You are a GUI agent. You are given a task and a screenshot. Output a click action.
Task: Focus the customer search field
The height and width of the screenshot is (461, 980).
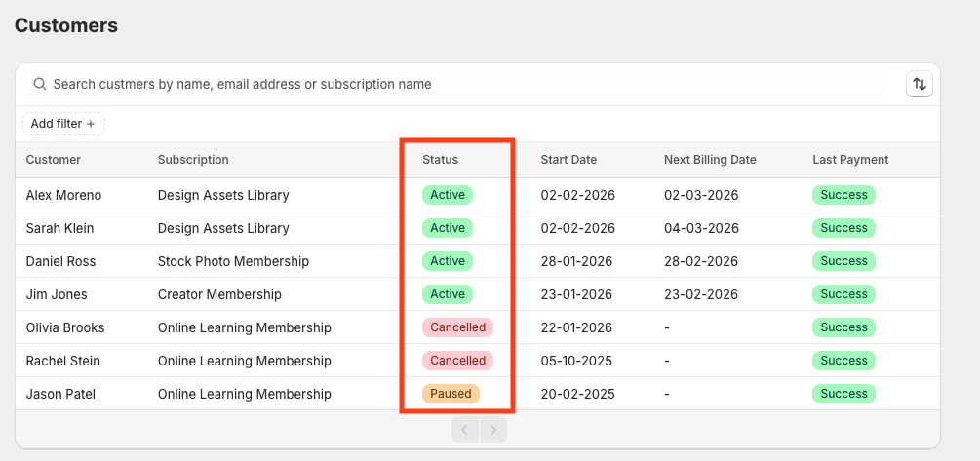pos(458,85)
